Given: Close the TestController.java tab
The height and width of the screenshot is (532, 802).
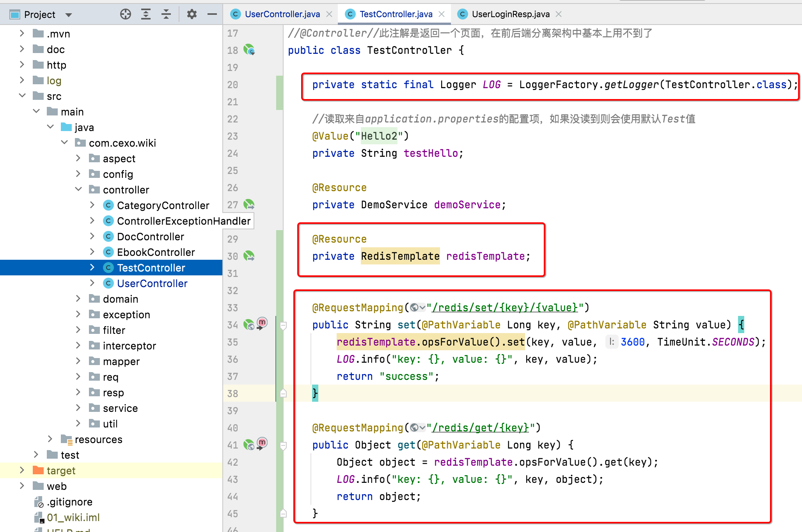Looking at the screenshot, I should [x=442, y=14].
